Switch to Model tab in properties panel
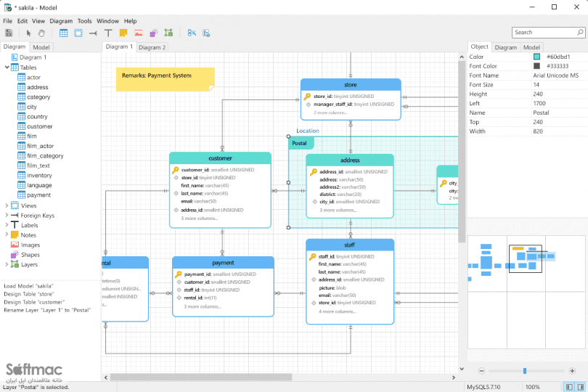588x392 pixels. tap(531, 47)
